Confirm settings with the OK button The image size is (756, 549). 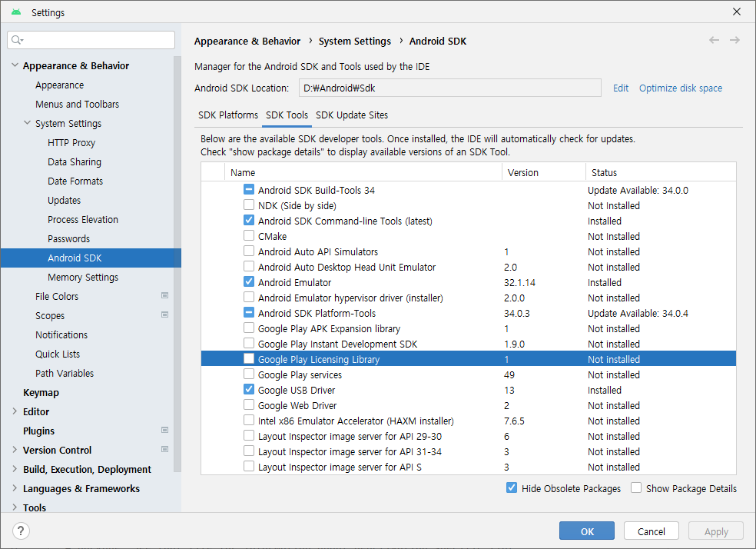[x=587, y=531]
